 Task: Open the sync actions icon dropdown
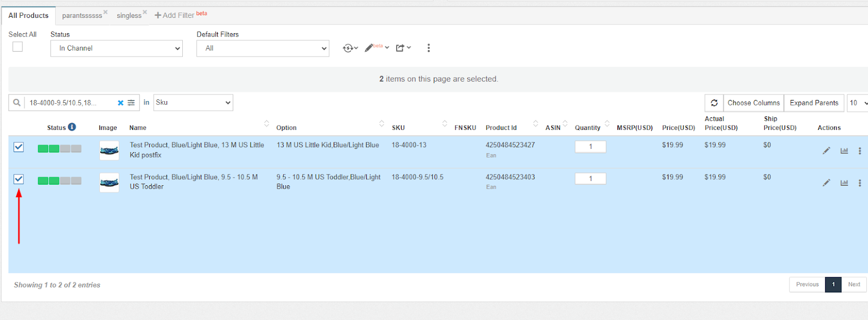[x=350, y=48]
